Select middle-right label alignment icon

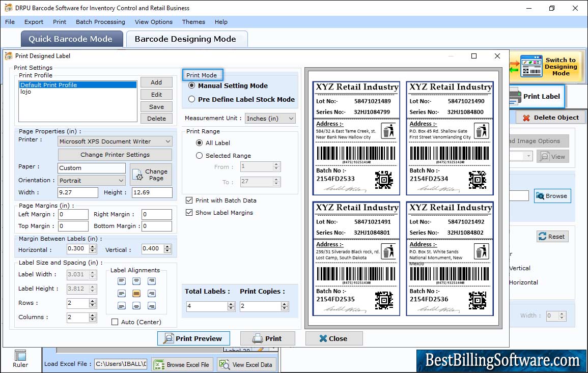(152, 293)
